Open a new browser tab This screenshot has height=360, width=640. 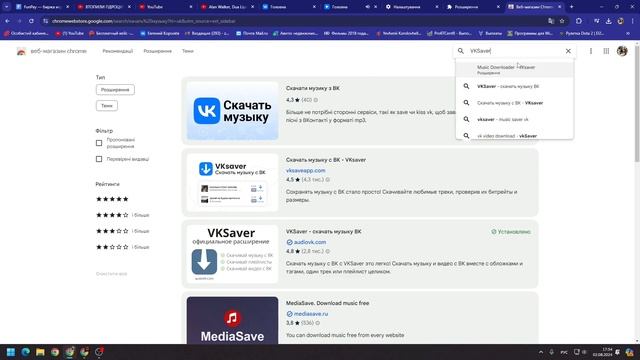[571, 7]
